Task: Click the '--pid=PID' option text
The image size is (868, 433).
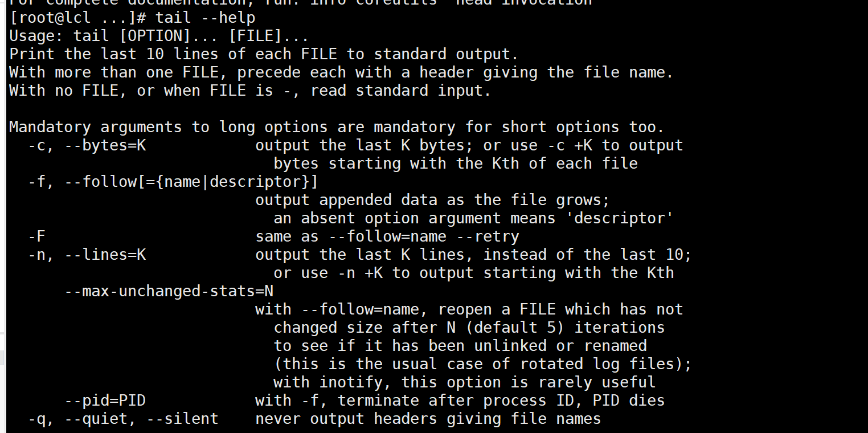Action: click(x=105, y=401)
